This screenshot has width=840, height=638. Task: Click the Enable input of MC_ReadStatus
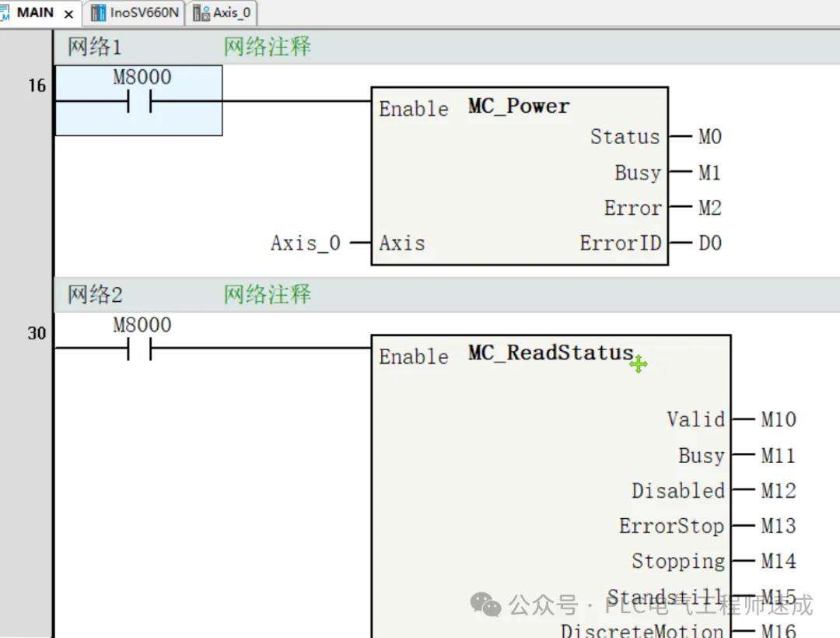click(x=414, y=357)
